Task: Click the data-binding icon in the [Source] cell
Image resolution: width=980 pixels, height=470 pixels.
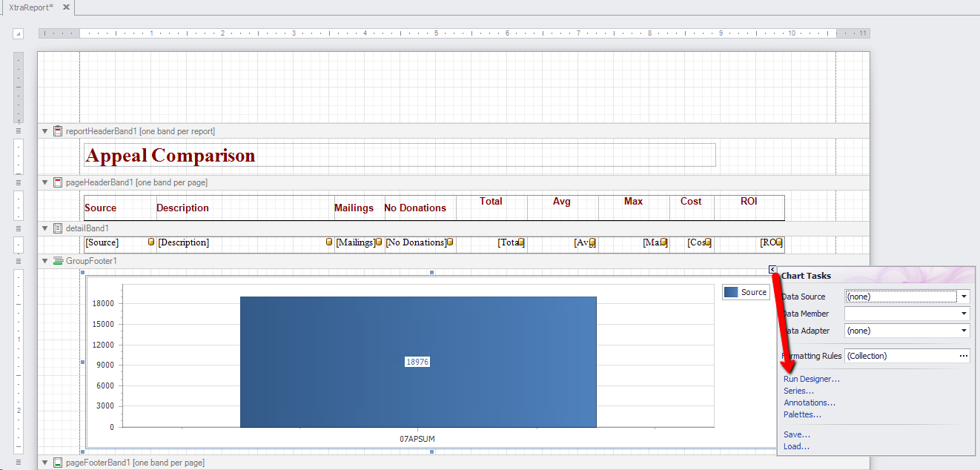Action: pyautogui.click(x=152, y=242)
